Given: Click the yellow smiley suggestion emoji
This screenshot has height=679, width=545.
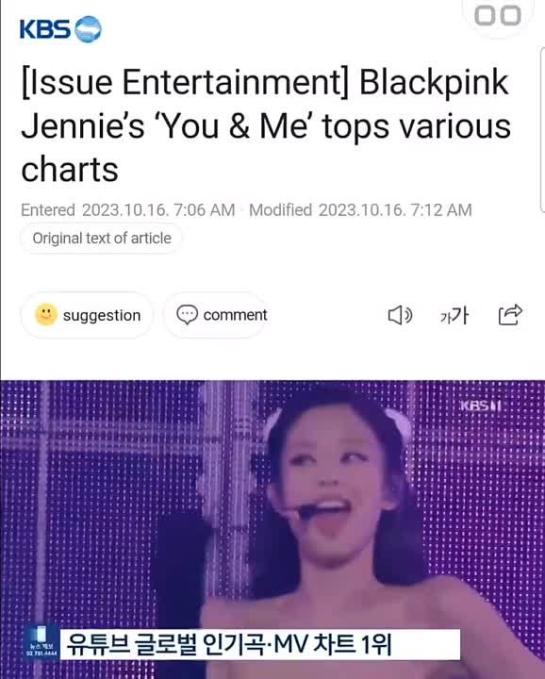Looking at the screenshot, I should [46, 315].
